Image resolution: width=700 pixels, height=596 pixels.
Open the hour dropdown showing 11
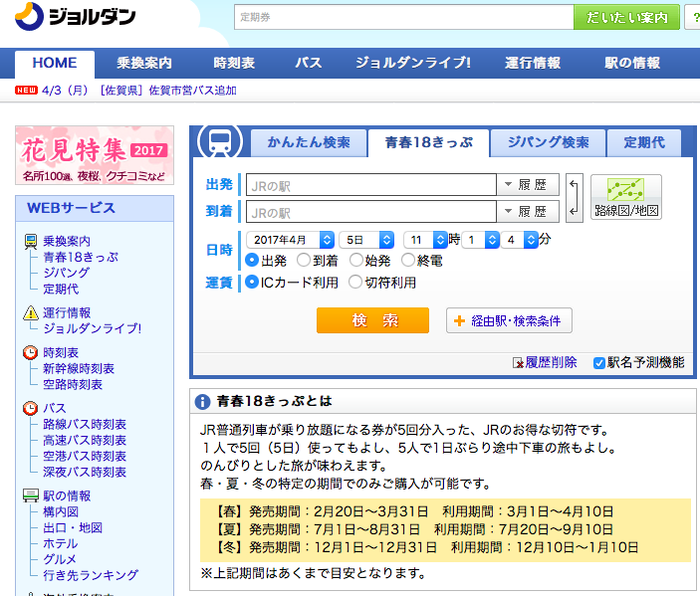(425, 240)
